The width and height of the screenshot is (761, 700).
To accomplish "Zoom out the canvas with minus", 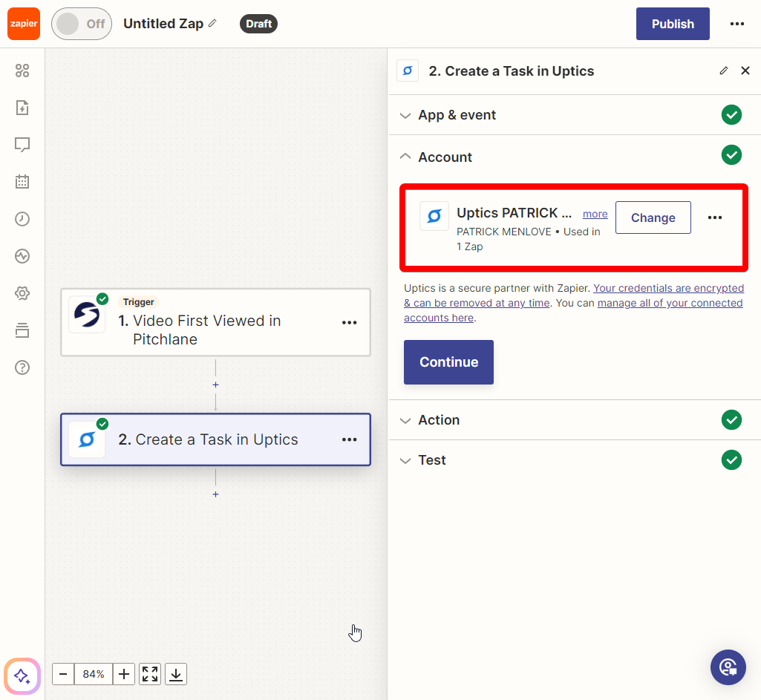I will [x=63, y=674].
